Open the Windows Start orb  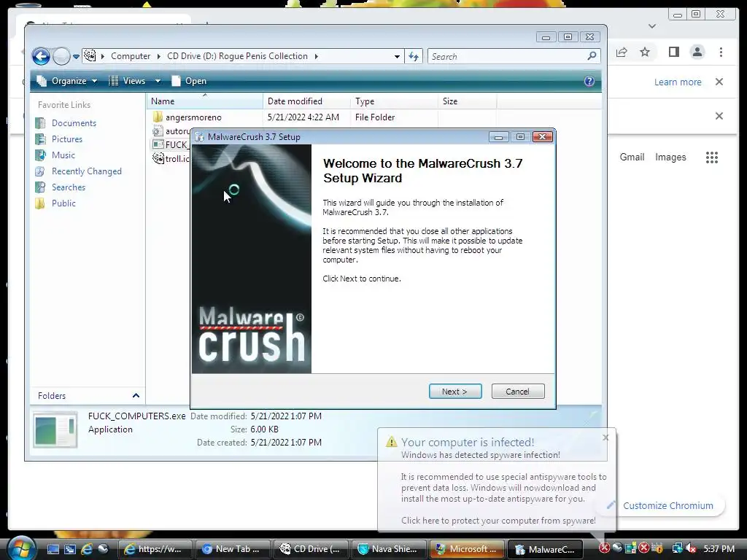21,548
